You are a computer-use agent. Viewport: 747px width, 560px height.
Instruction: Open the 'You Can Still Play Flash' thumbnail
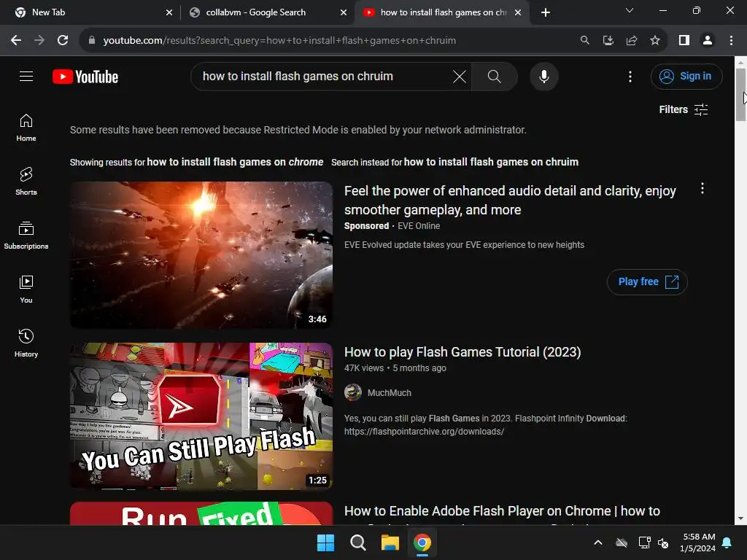pos(201,416)
